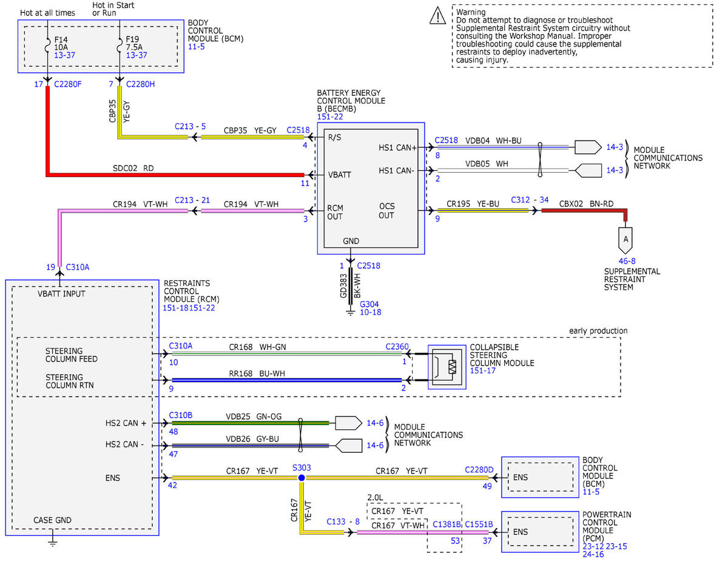The height and width of the screenshot is (562, 728).
Task: Open connector C1381B link
Action: (x=448, y=524)
